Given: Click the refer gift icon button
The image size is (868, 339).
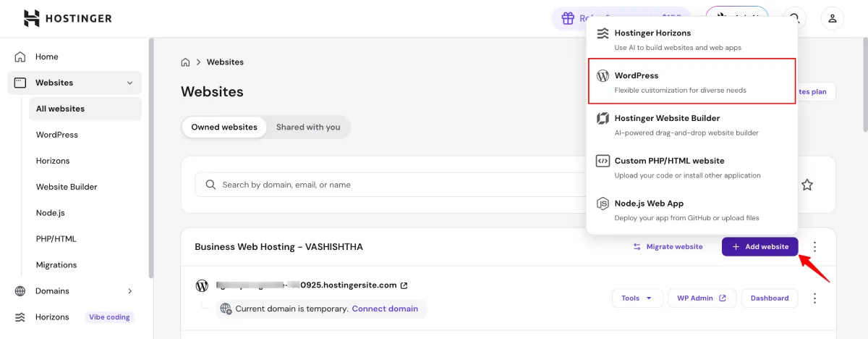Looking at the screenshot, I should (566, 18).
